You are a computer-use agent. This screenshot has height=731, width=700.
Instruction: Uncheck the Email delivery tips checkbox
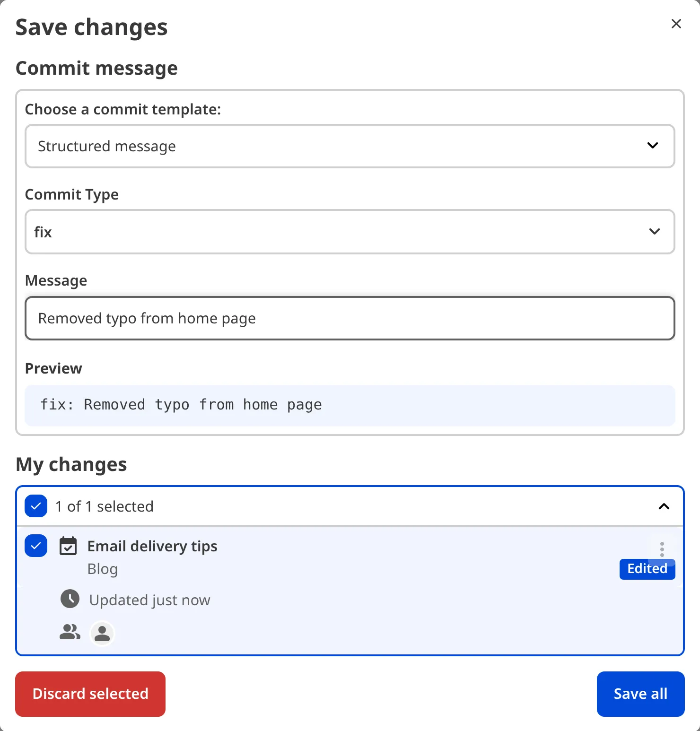coord(36,546)
